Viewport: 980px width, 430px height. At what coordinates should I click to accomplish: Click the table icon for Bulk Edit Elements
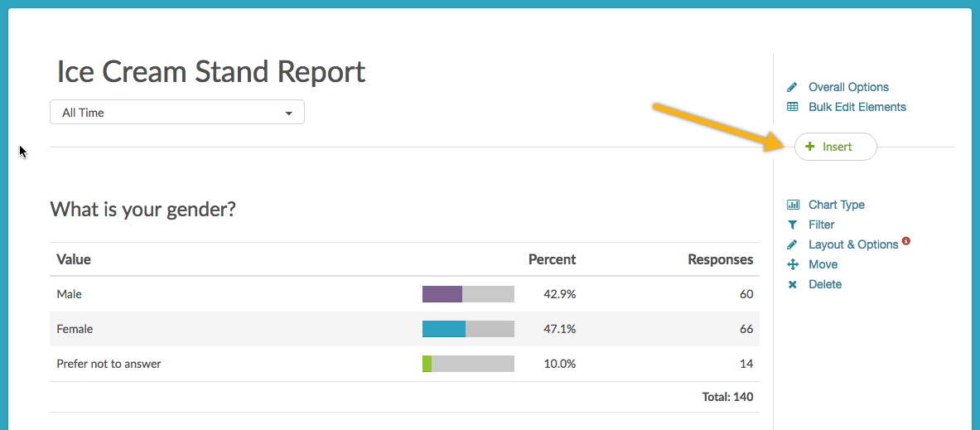792,107
